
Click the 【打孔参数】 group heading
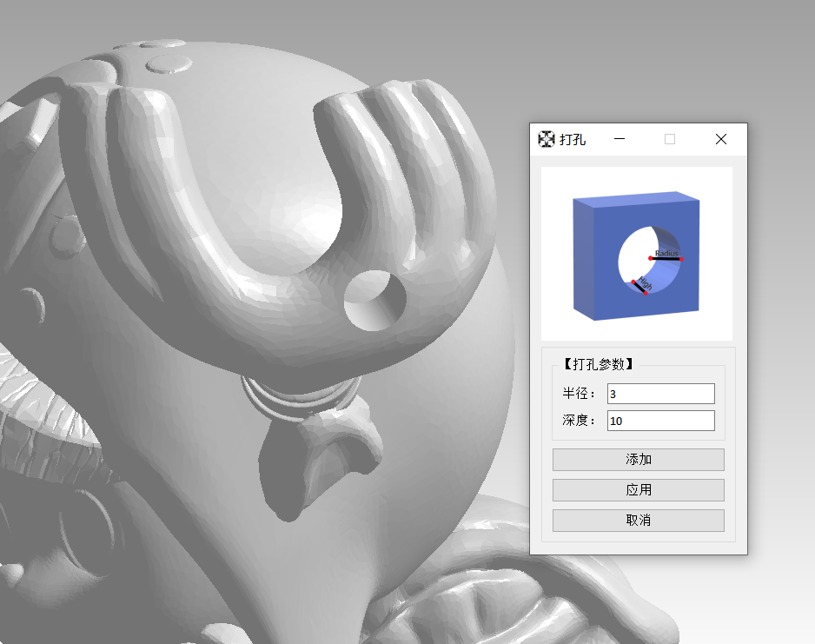tap(599, 364)
